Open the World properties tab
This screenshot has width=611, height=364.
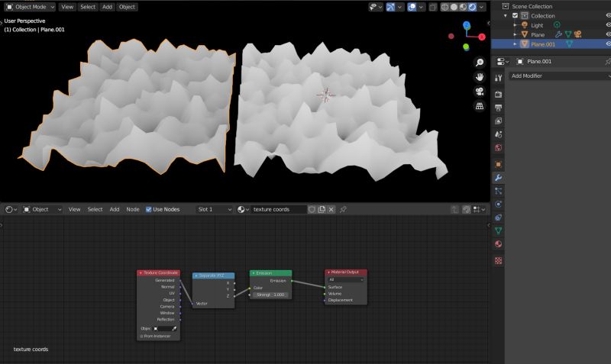click(x=499, y=147)
